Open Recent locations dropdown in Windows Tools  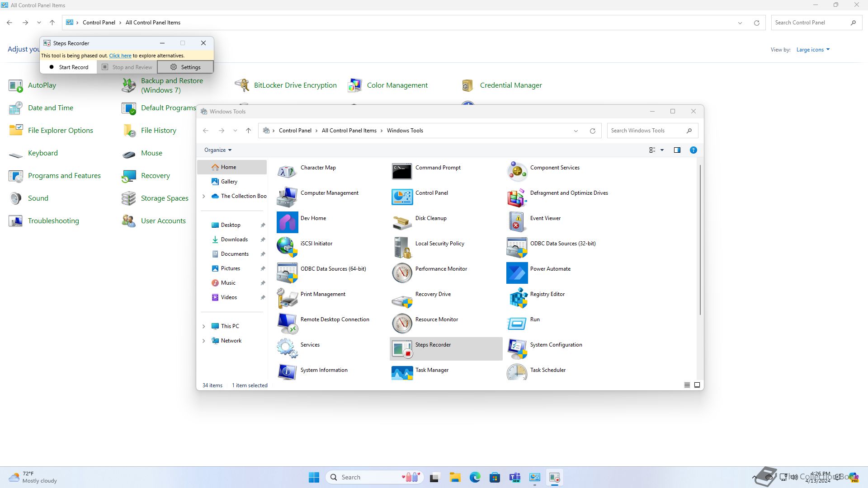235,131
